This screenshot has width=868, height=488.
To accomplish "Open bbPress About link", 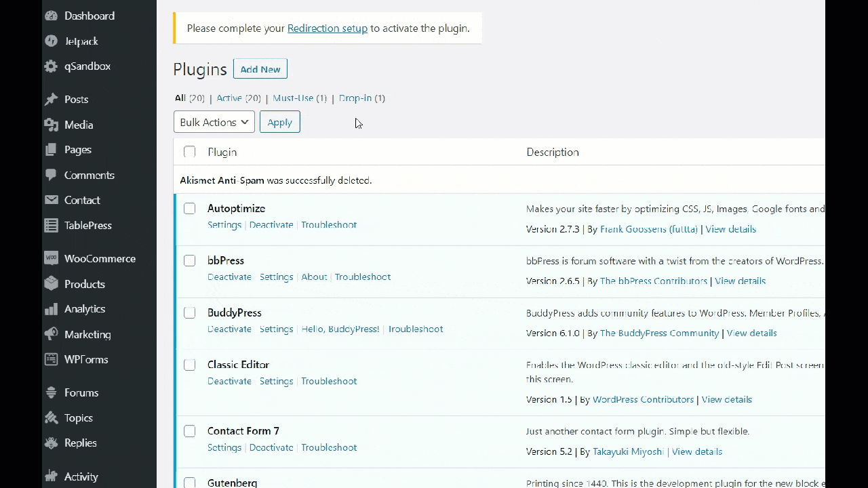I will 314,277.
